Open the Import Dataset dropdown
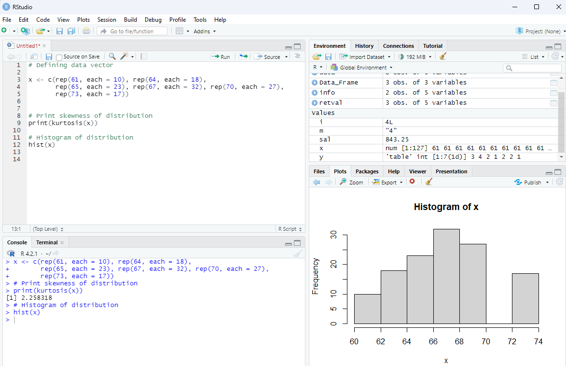Screen dimensions: 566x366 click(x=365, y=57)
